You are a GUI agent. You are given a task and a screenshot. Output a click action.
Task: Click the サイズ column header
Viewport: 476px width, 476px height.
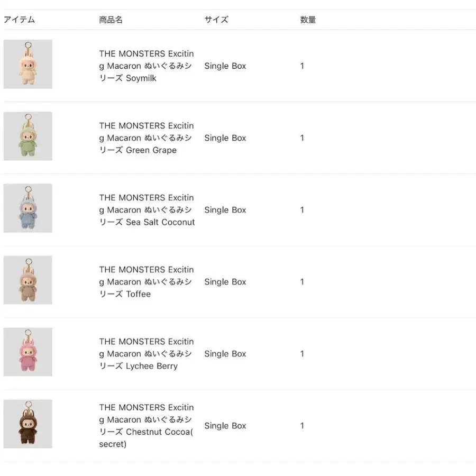216,20
